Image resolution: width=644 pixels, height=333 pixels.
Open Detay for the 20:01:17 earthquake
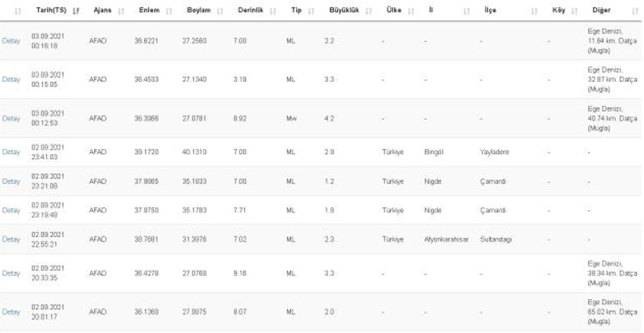pos(11,312)
